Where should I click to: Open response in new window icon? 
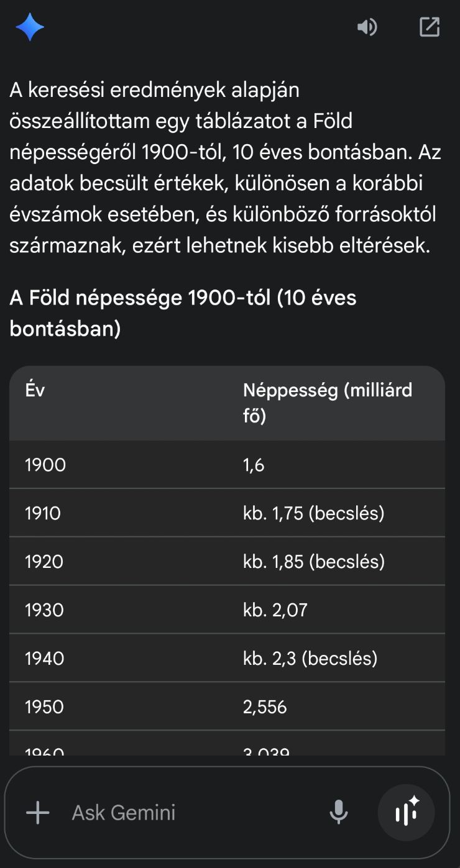coord(430,27)
